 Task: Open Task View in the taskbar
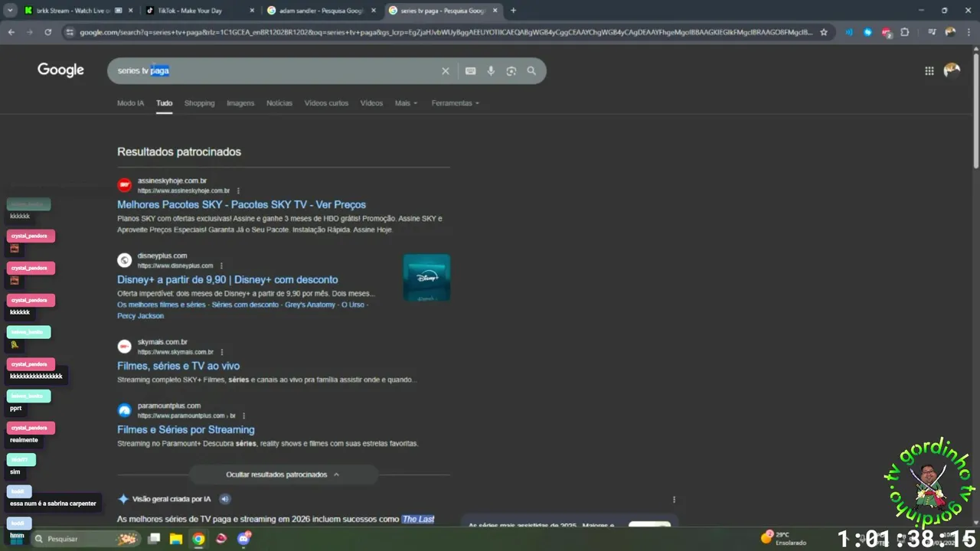point(154,539)
